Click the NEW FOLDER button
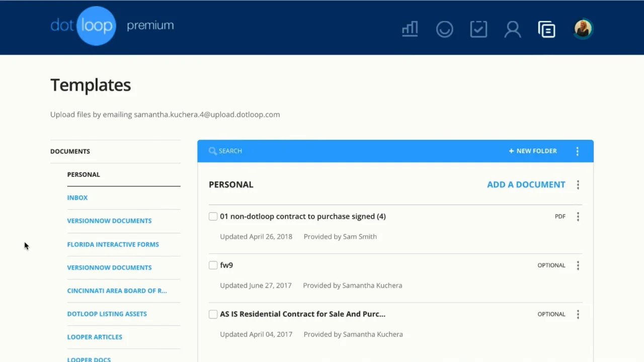644x362 pixels. pyautogui.click(x=533, y=151)
